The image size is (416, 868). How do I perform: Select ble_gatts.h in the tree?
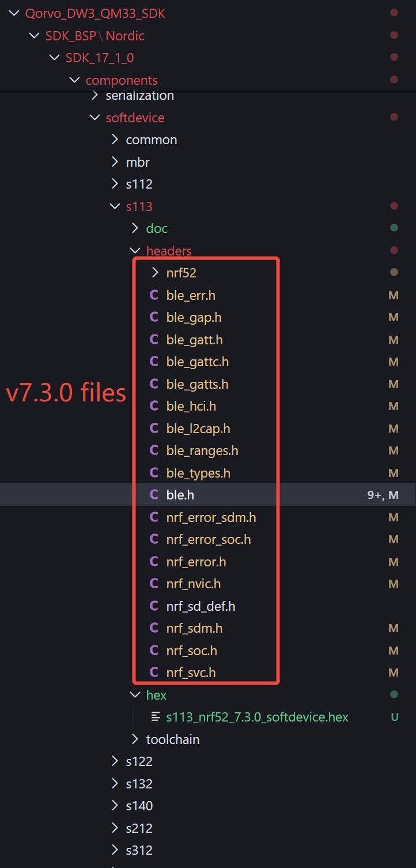pyautogui.click(x=198, y=384)
